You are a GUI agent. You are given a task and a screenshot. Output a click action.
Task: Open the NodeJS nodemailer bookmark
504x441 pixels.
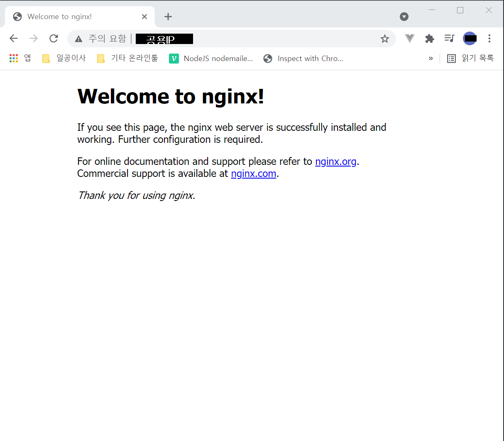(211, 59)
